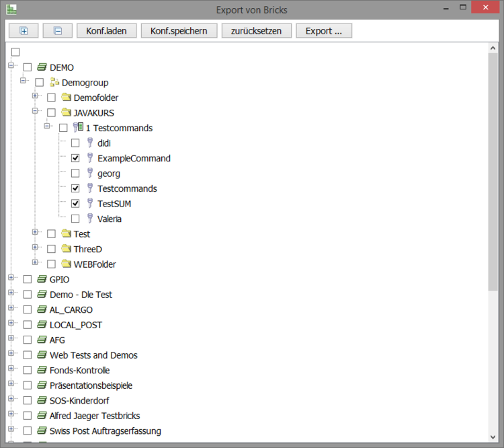Collapse the JAVAKURS tree node
The height and width of the screenshot is (448, 504).
click(x=35, y=112)
